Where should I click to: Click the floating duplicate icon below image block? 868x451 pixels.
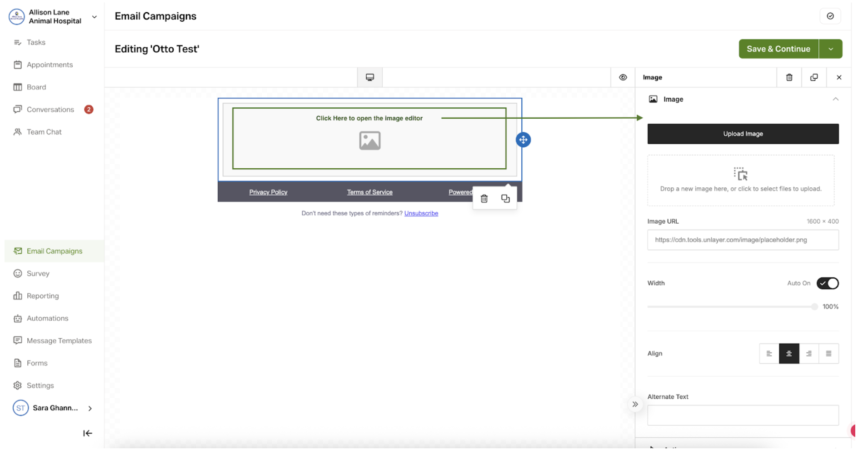505,199
